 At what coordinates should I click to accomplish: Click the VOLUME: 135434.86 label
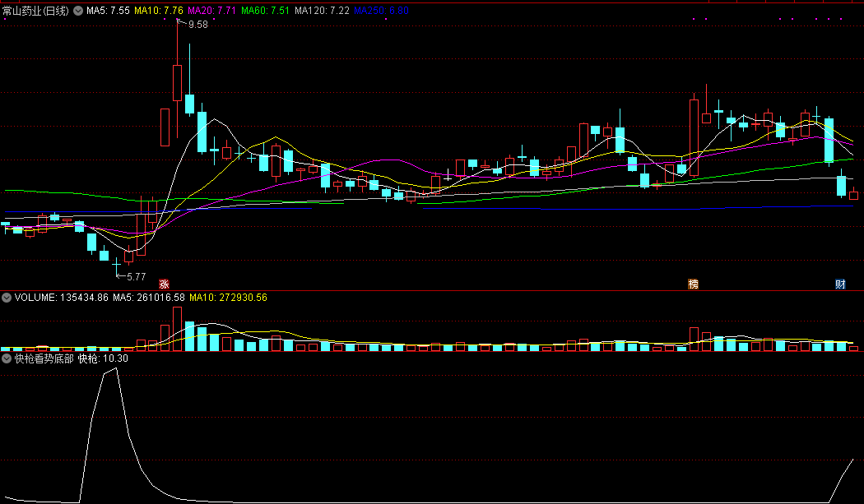click(61, 298)
